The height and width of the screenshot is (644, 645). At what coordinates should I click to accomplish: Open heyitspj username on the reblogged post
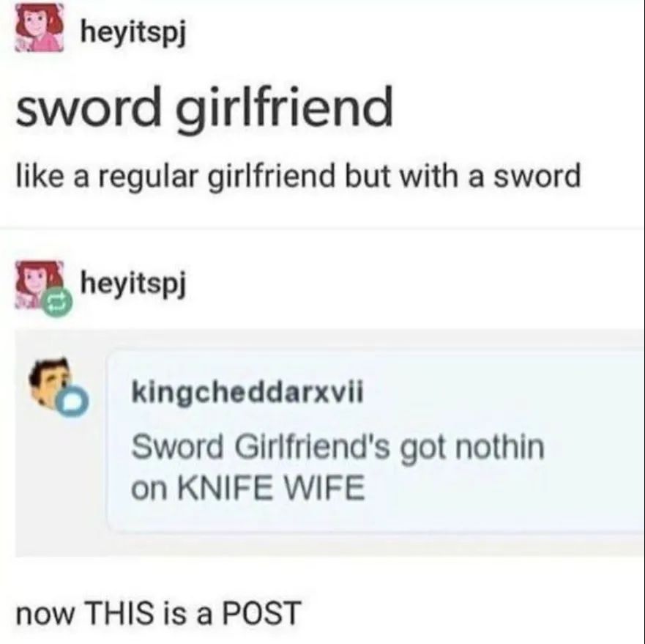[x=134, y=284]
